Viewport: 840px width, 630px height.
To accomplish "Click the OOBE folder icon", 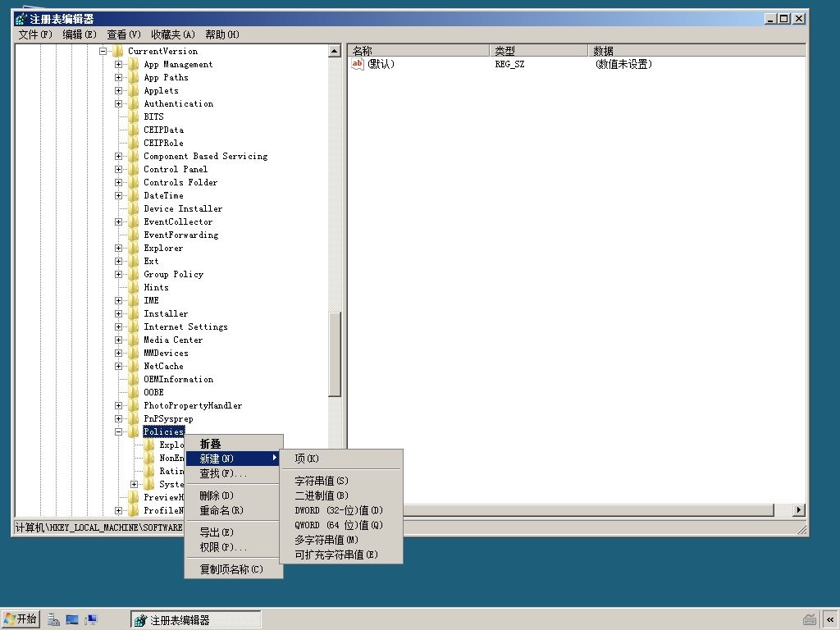I will coord(134,392).
